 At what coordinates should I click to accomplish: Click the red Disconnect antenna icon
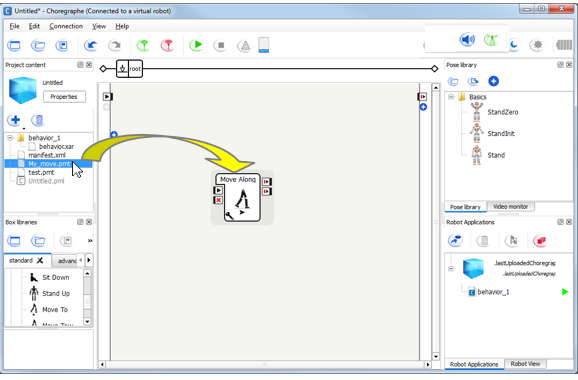168,45
